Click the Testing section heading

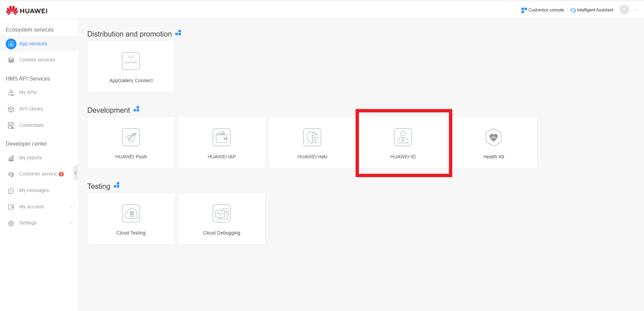(99, 187)
